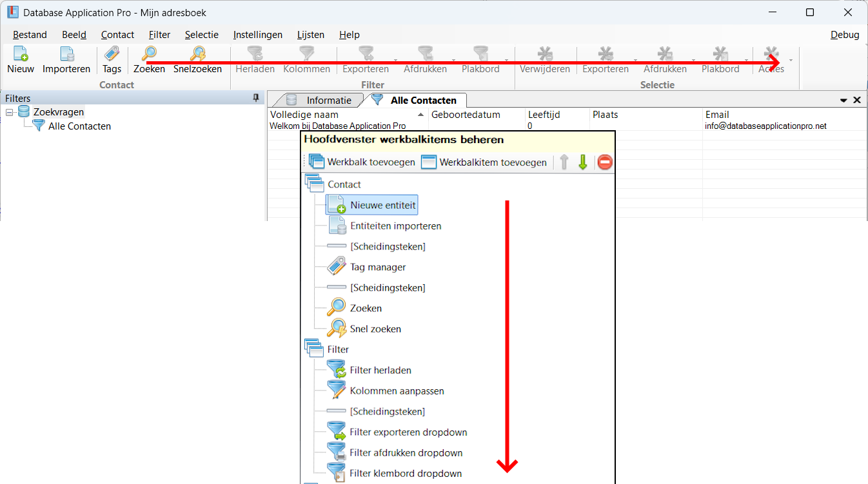This screenshot has height=484, width=868.
Task: Switch to the Informatie tab
Action: pos(319,101)
